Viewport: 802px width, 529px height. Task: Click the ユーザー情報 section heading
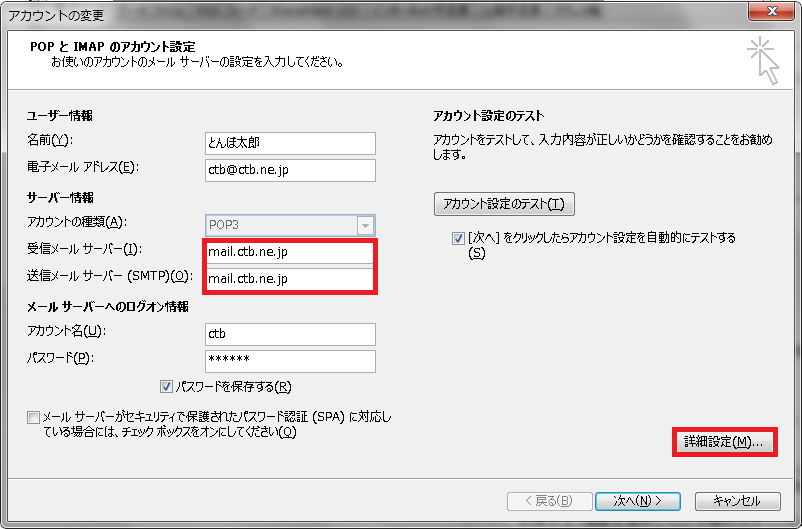[60, 116]
